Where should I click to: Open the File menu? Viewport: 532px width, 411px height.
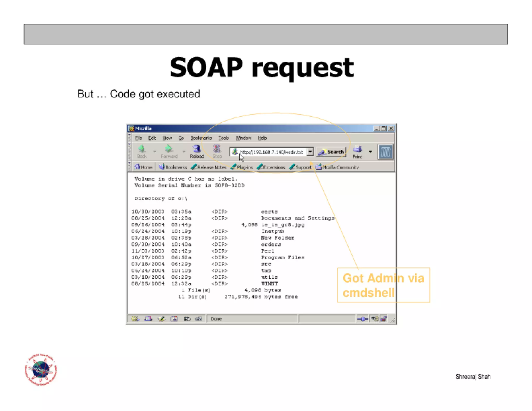tap(138, 138)
